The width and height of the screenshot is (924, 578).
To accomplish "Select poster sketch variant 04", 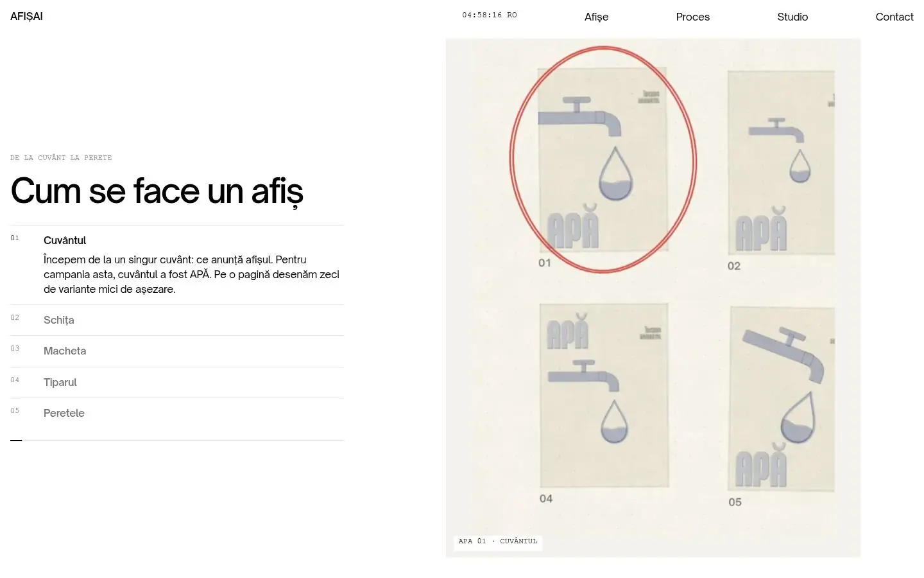I will 604,396.
